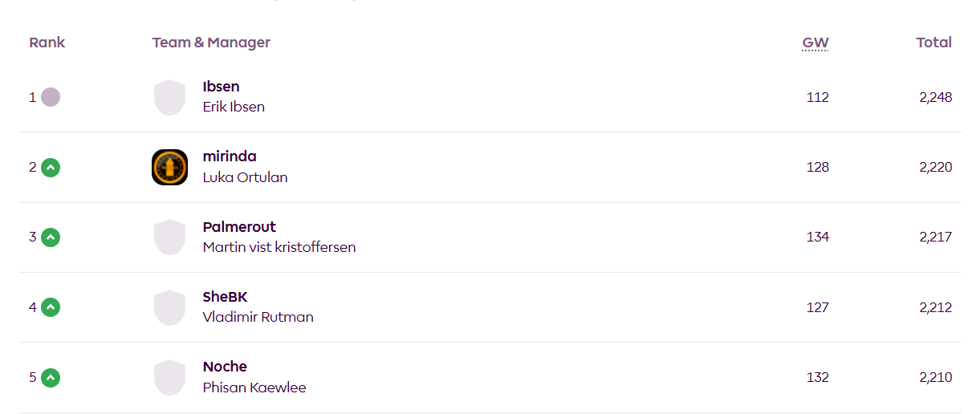Click the shield badge next to SheBK
The height and width of the screenshot is (414, 980).
[169, 307]
